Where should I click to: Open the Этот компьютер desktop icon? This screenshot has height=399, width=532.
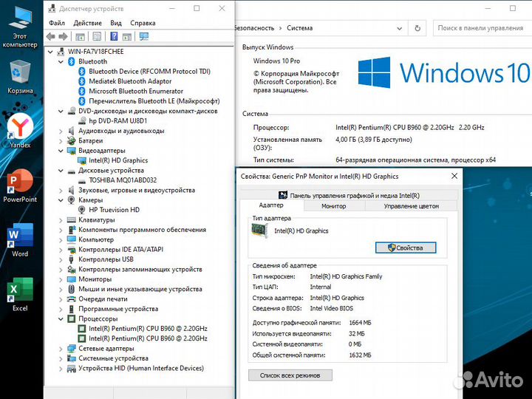pyautogui.click(x=20, y=27)
